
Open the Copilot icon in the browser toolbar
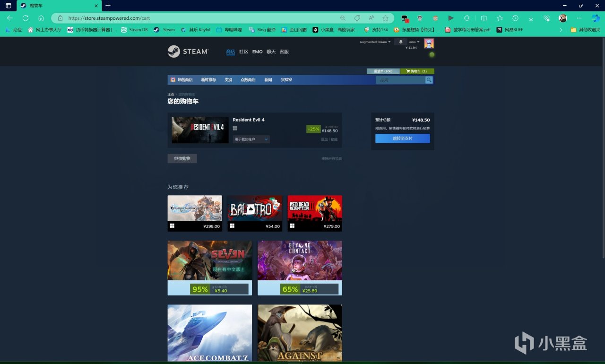[x=596, y=18]
